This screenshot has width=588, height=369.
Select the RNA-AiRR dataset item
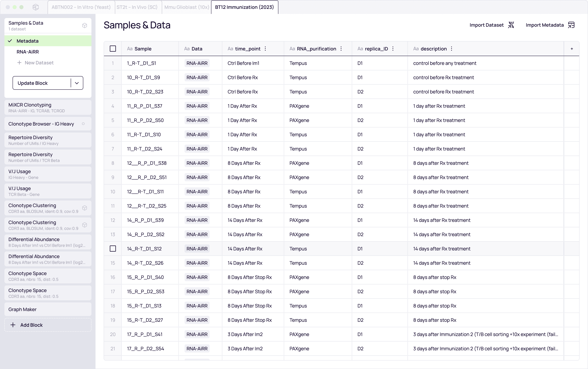(x=28, y=52)
